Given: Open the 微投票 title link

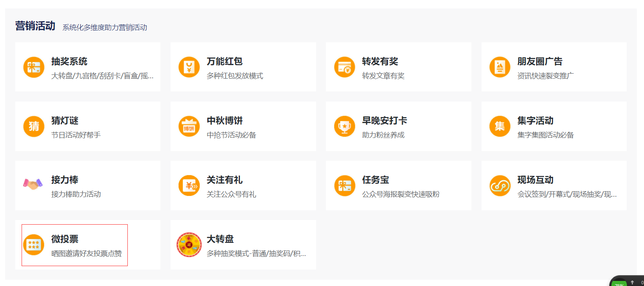Looking at the screenshot, I should coord(65,239).
